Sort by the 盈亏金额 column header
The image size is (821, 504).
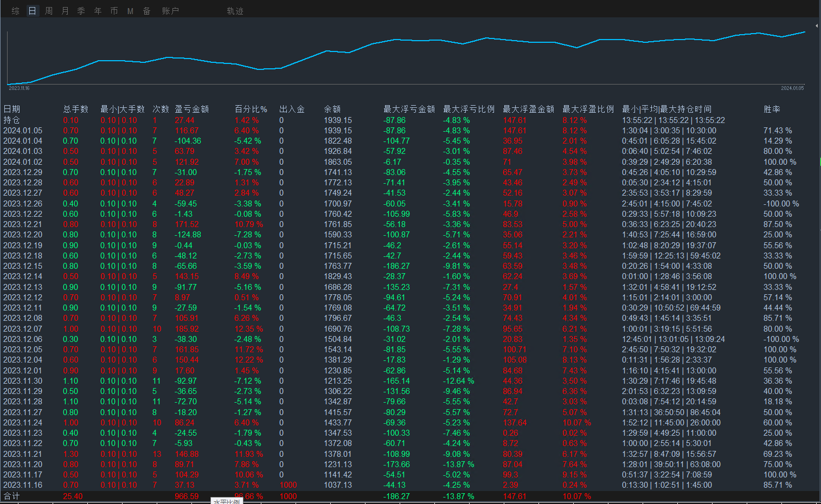point(191,109)
